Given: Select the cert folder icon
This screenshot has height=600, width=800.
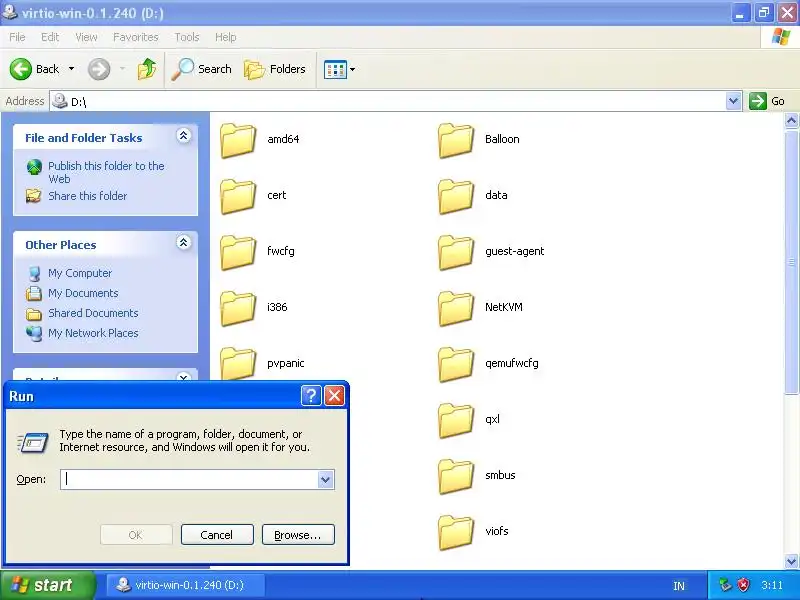Looking at the screenshot, I should (238, 196).
